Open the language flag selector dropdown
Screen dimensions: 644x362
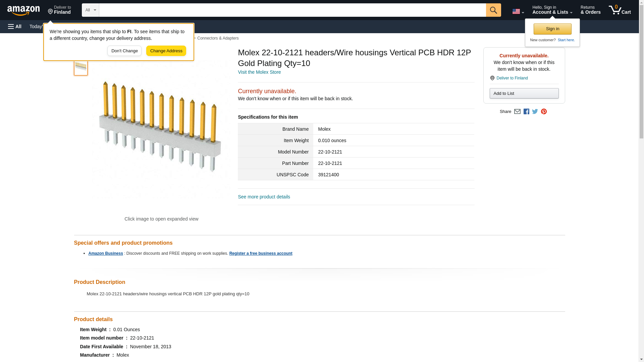tap(518, 11)
